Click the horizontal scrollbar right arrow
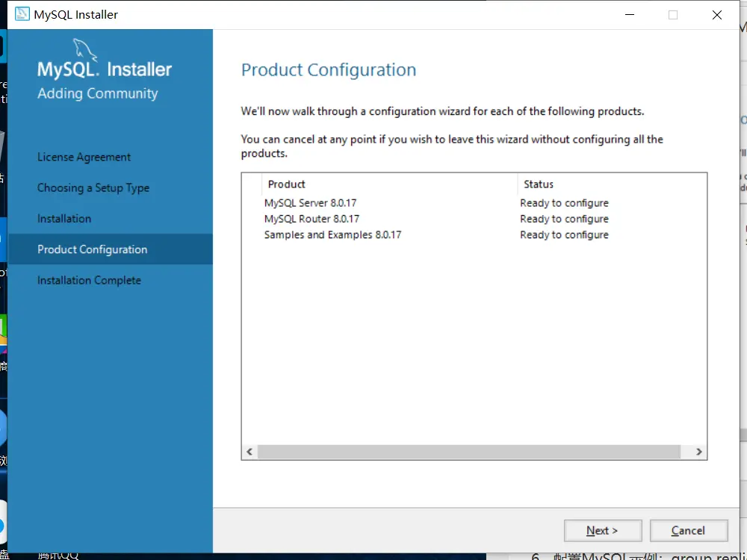747x560 pixels. 699,452
